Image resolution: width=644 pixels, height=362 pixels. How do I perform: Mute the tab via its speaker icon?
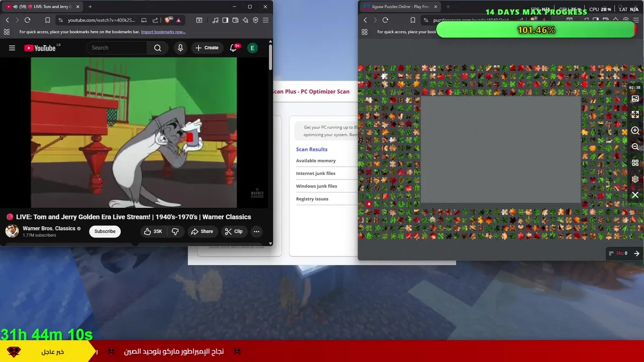click(x=15, y=7)
